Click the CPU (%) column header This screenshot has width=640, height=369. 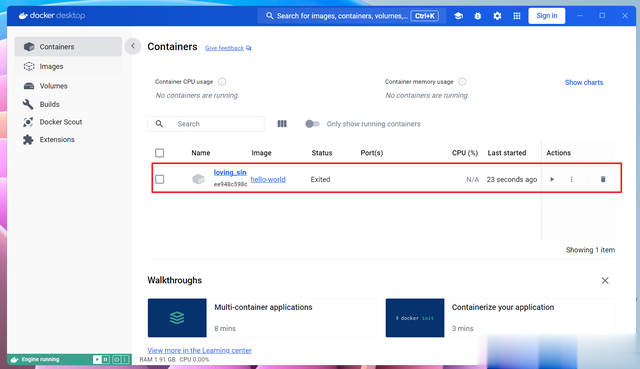click(x=465, y=153)
